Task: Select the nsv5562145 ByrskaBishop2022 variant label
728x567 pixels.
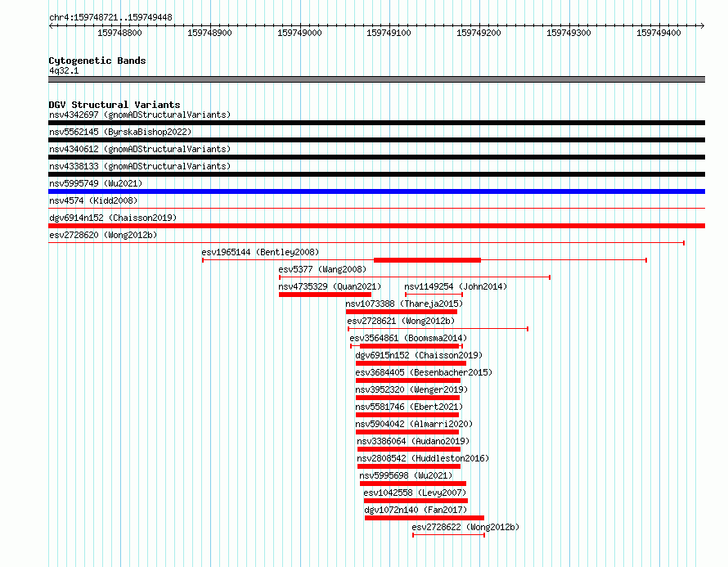Action: pos(120,132)
